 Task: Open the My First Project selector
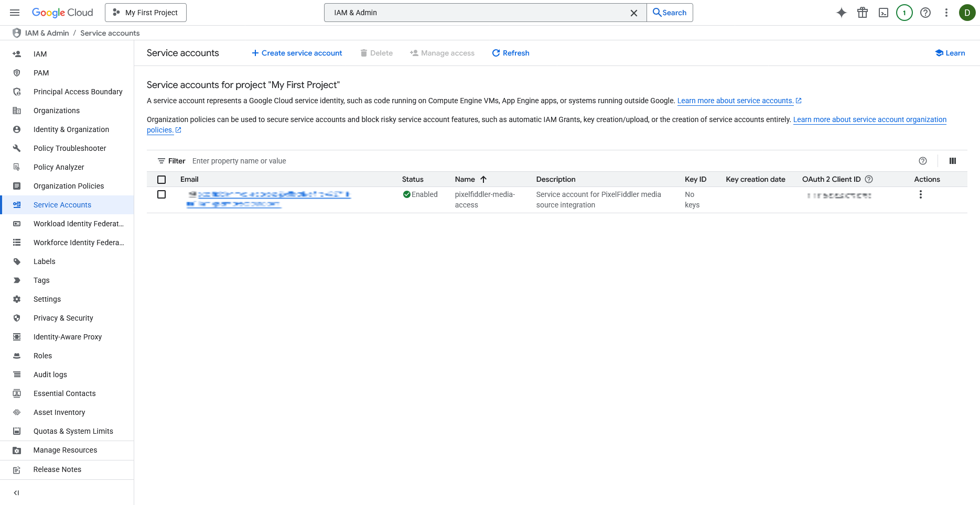(146, 13)
